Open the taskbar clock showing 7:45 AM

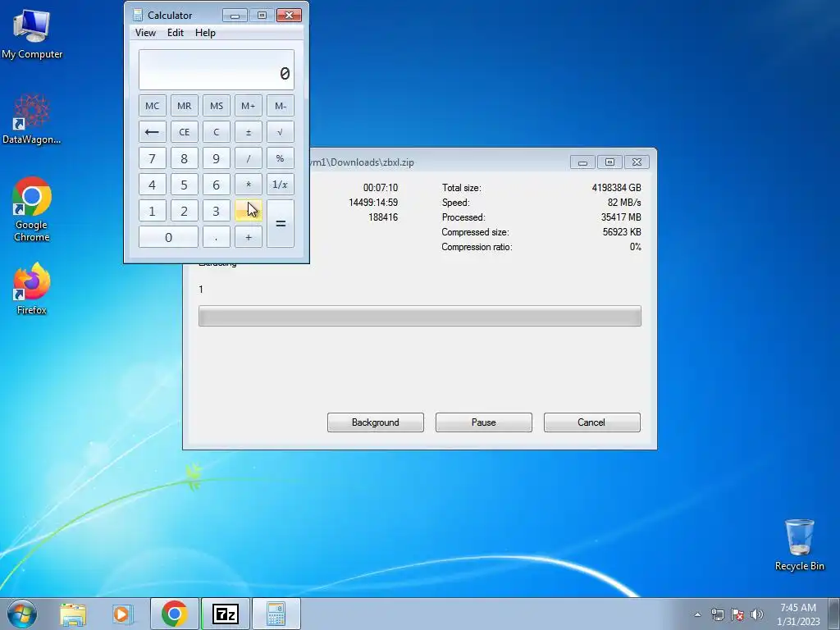798,614
